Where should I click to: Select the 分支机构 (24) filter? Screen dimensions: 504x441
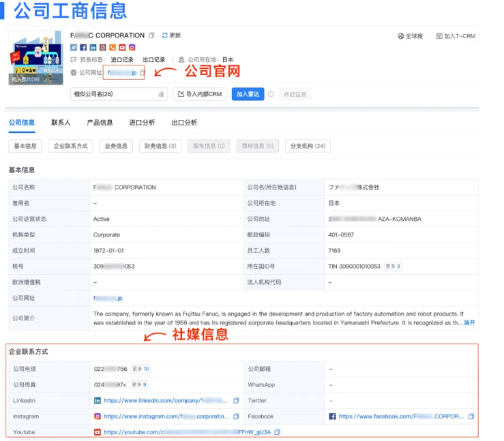pos(308,146)
